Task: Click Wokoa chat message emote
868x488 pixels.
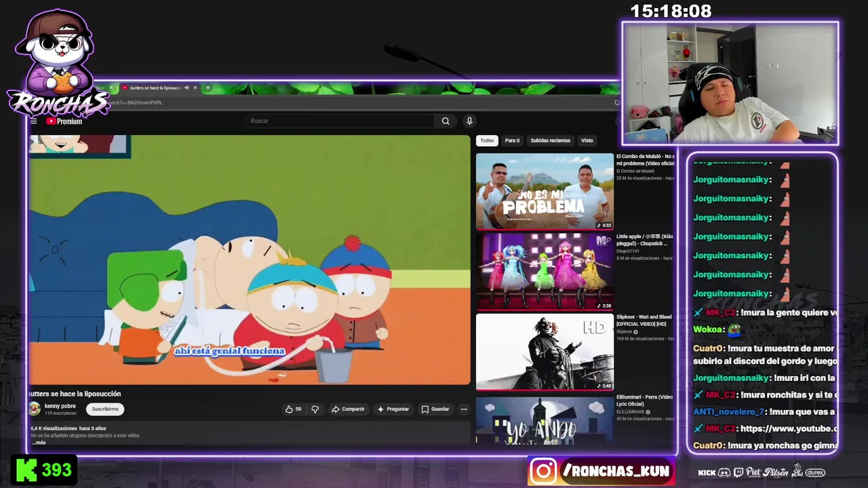Action: [734, 329]
